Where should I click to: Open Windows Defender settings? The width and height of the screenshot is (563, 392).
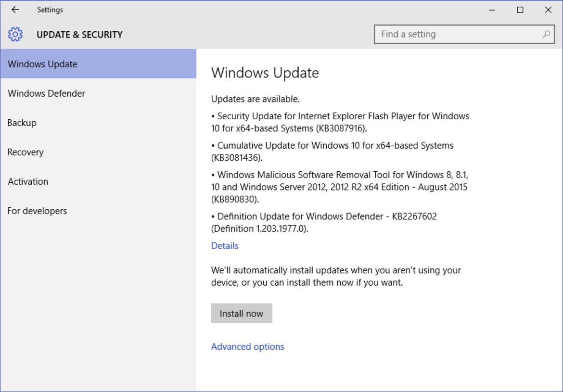pos(46,93)
